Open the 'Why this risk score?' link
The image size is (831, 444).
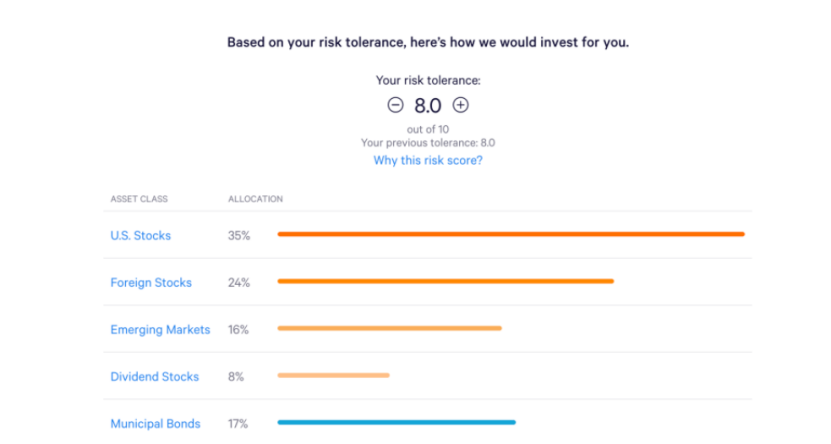[428, 161]
